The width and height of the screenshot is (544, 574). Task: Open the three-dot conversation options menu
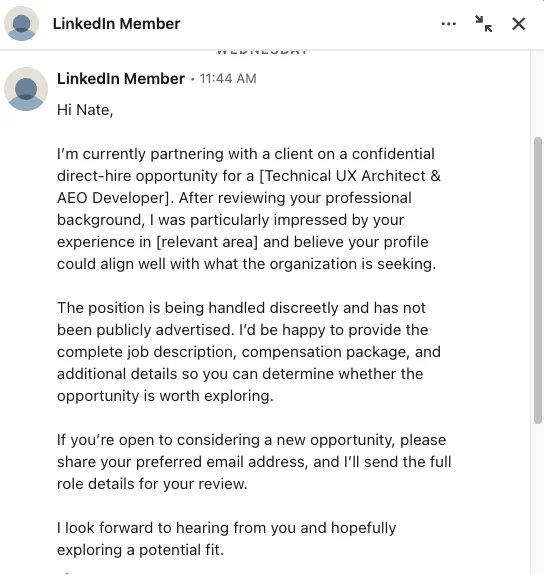tap(448, 24)
